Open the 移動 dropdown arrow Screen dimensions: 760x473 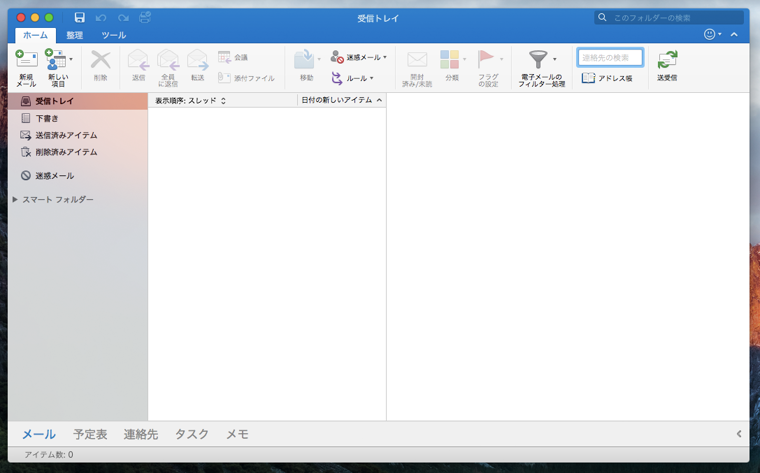[x=319, y=60]
